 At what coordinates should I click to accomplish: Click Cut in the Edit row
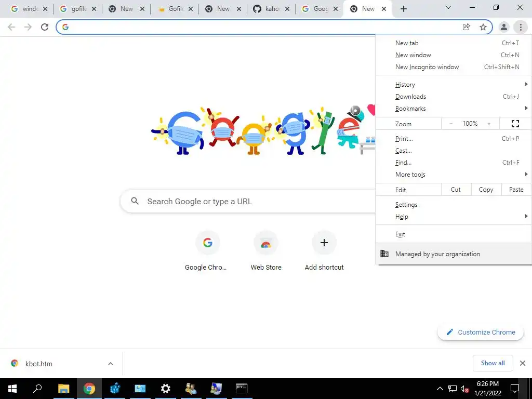(456, 190)
